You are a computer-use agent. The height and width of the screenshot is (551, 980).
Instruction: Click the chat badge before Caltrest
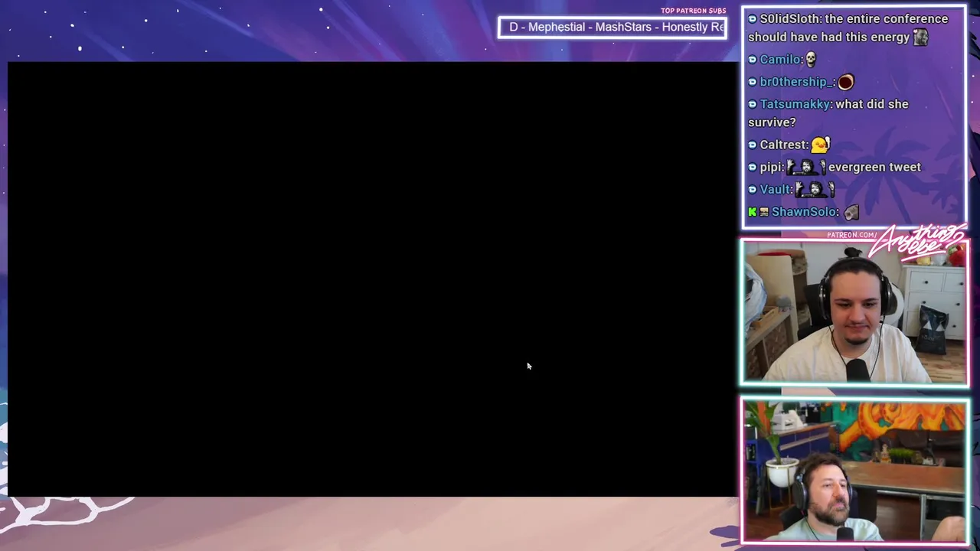pyautogui.click(x=753, y=145)
